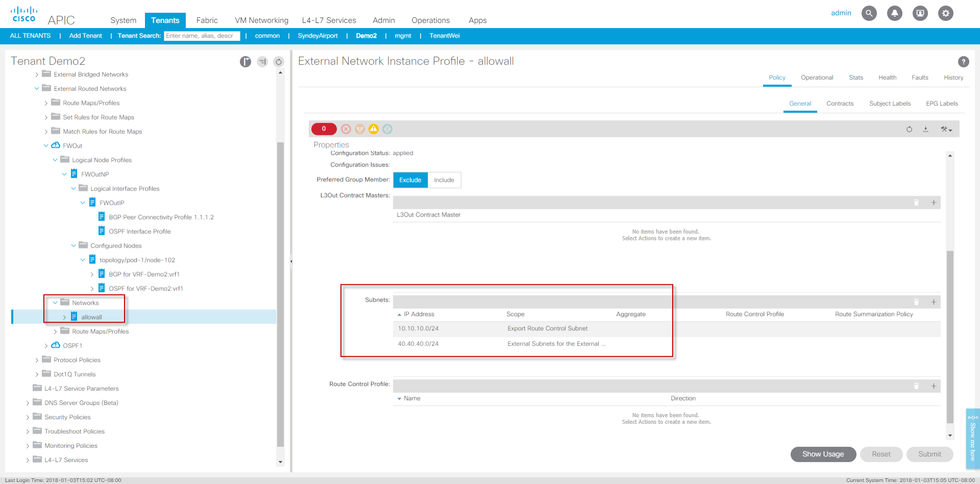The height and width of the screenshot is (484, 980).
Task: Select subnet row 10.10.10.0/24
Action: coord(667,329)
